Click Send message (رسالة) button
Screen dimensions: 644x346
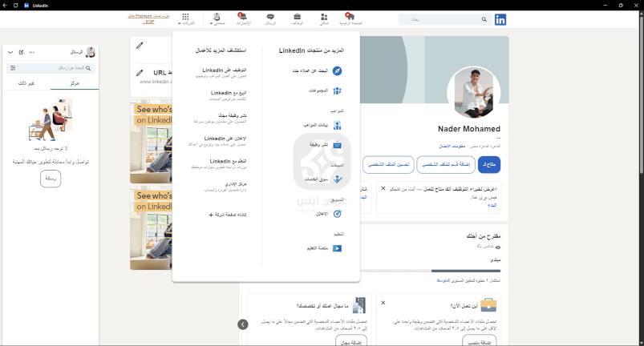51,179
